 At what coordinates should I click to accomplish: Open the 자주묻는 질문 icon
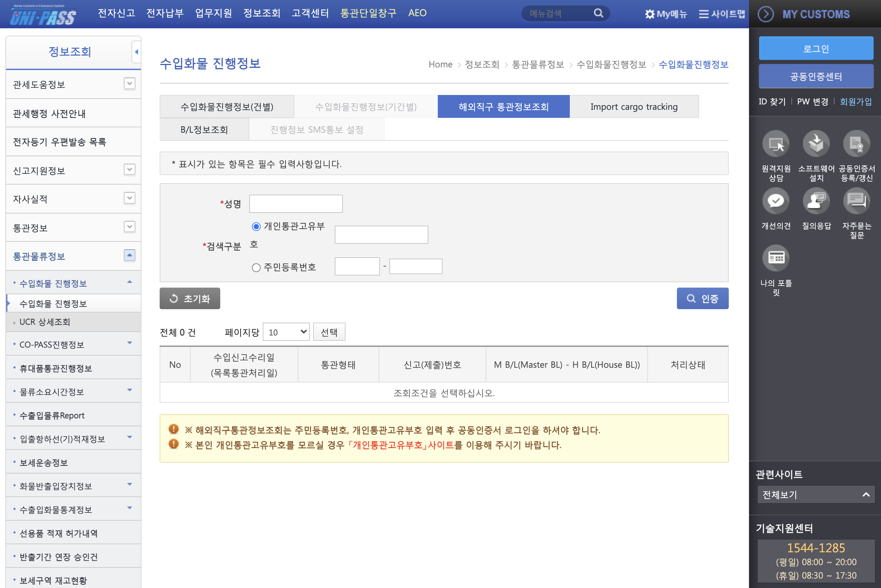tap(856, 201)
